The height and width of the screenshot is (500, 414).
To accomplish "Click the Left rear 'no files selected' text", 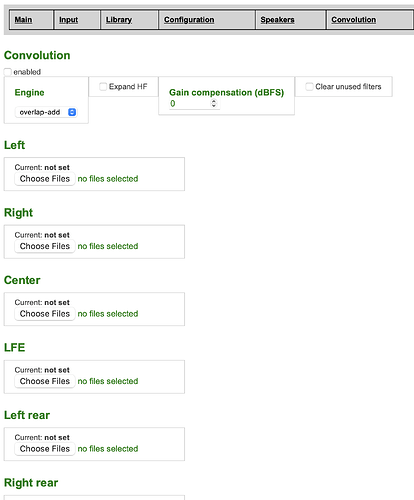I will [x=108, y=449].
